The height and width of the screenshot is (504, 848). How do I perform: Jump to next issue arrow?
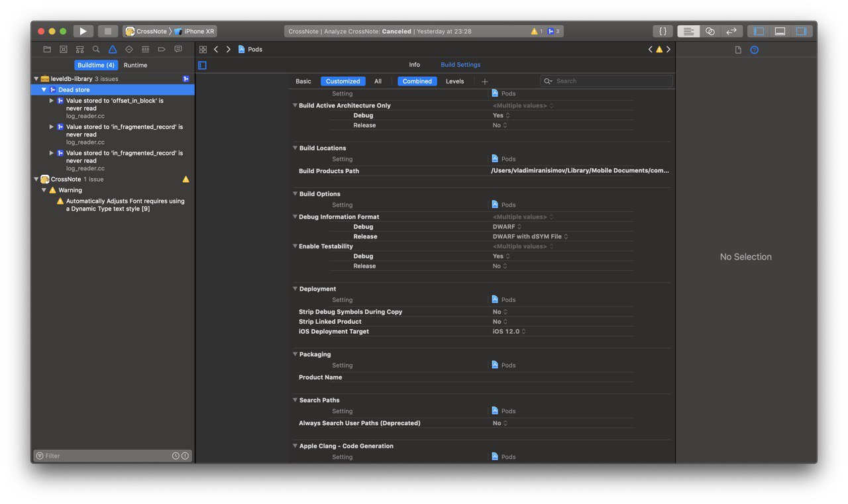pyautogui.click(x=668, y=50)
